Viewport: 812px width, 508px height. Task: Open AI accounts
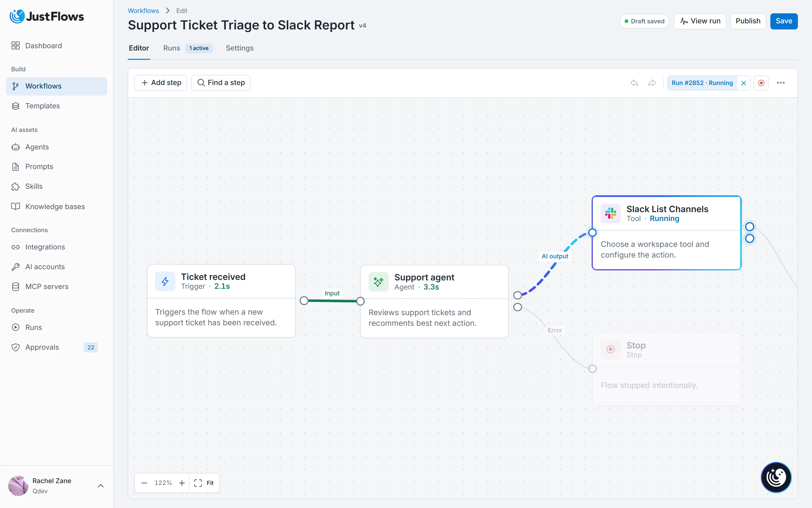pos(56,267)
